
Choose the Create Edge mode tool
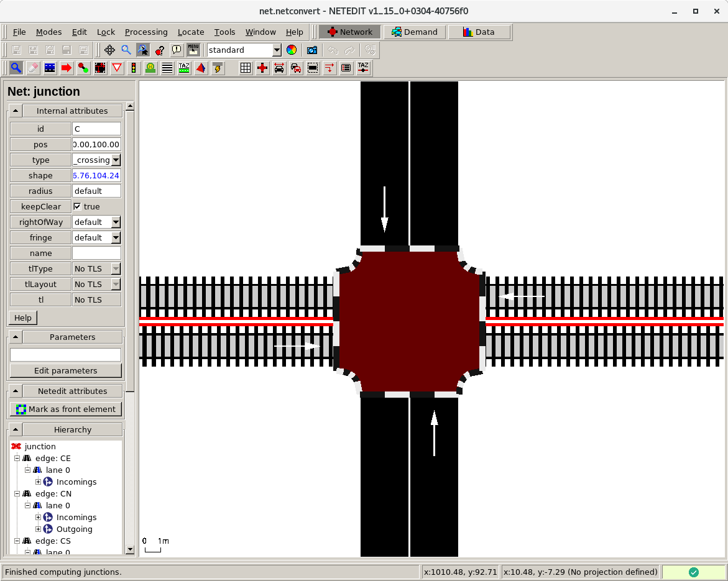83,68
